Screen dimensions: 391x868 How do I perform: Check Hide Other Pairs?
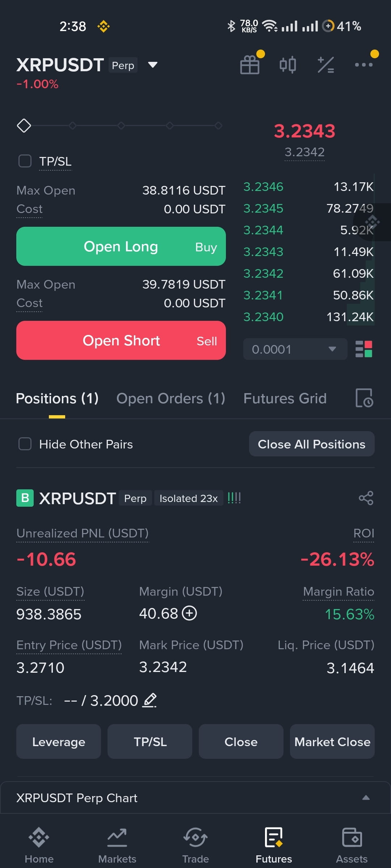pyautogui.click(x=25, y=444)
